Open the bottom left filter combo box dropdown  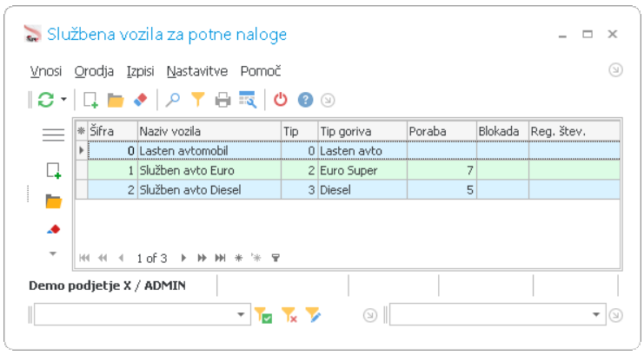click(241, 315)
